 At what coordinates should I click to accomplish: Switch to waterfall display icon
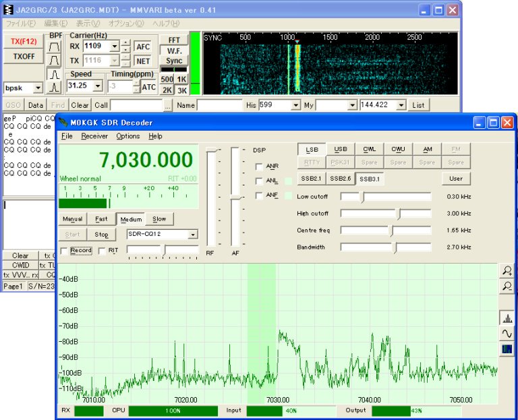coord(507,349)
